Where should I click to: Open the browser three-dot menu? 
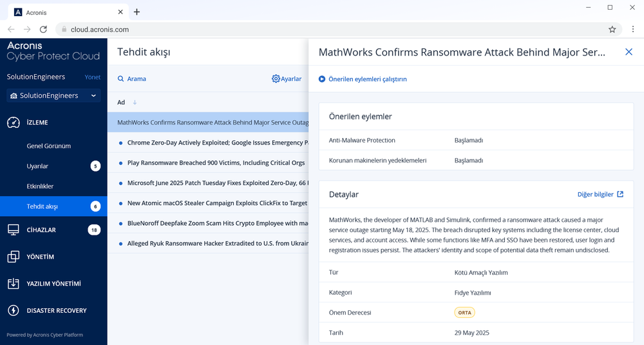pos(632,29)
